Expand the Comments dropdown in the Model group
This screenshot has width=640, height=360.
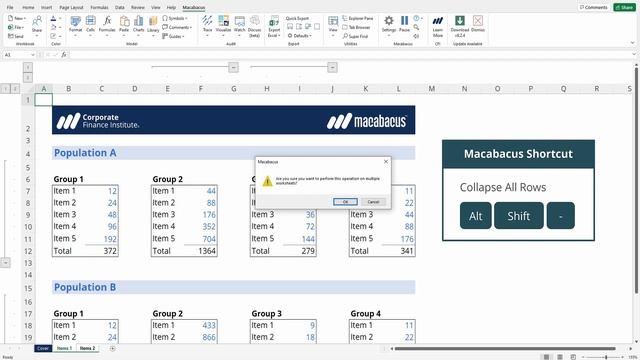177,27
